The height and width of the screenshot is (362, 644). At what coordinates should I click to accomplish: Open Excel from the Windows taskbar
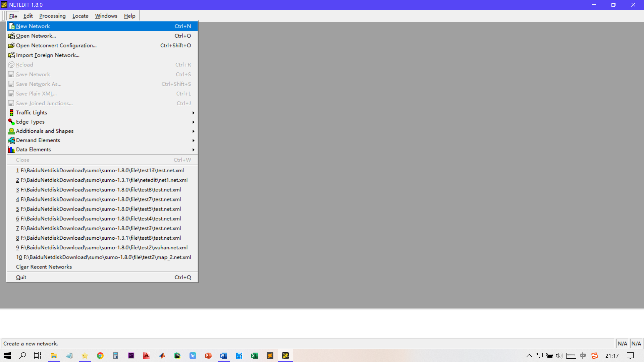(254, 356)
